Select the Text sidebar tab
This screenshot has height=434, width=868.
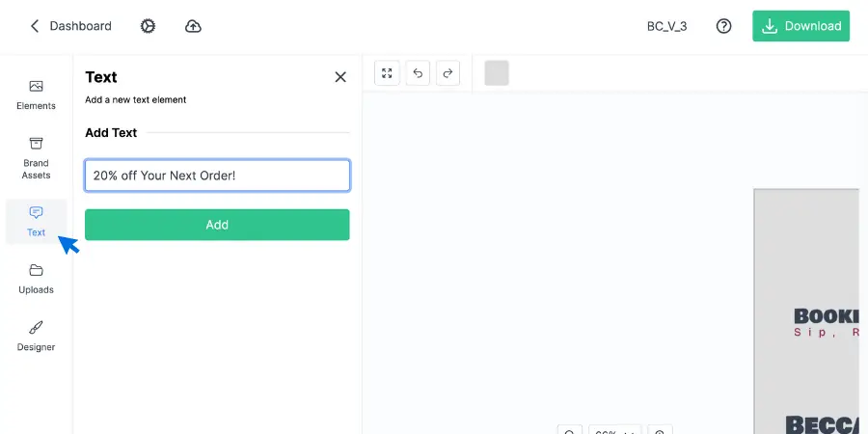tap(36, 222)
